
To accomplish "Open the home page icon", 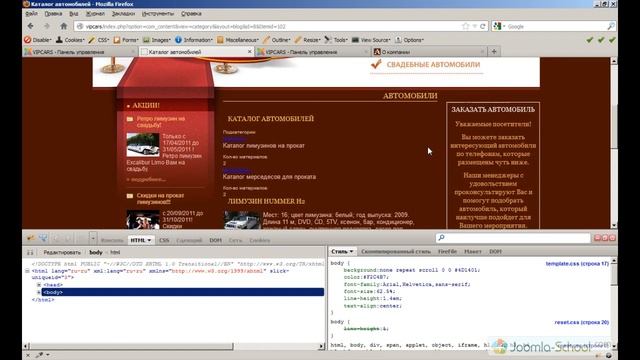I will [x=64, y=26].
